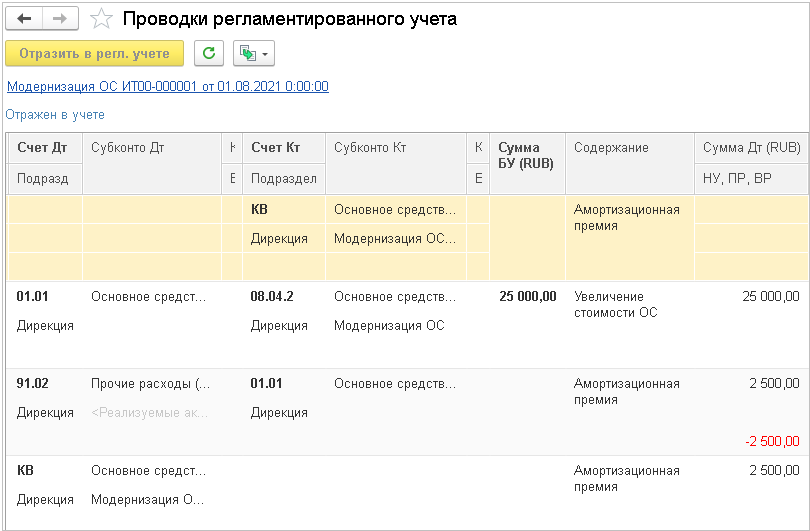The height and width of the screenshot is (531, 810).
Task: Click the "Сумма Дт (RUB)" column header
Action: point(751,147)
